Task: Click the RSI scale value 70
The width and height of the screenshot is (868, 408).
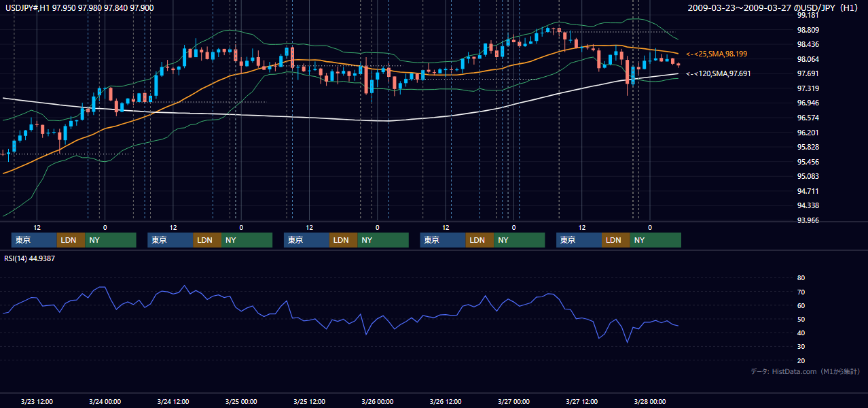Action: point(801,292)
